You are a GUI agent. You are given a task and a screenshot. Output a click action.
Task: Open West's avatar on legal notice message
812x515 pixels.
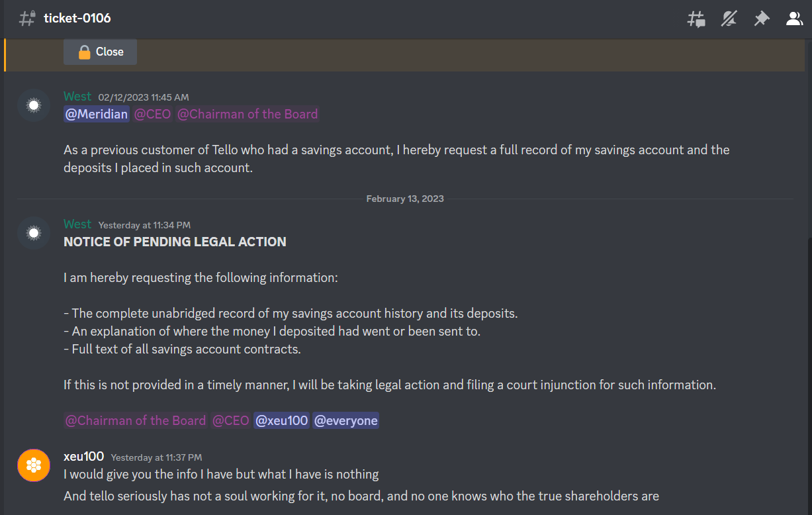tap(34, 233)
